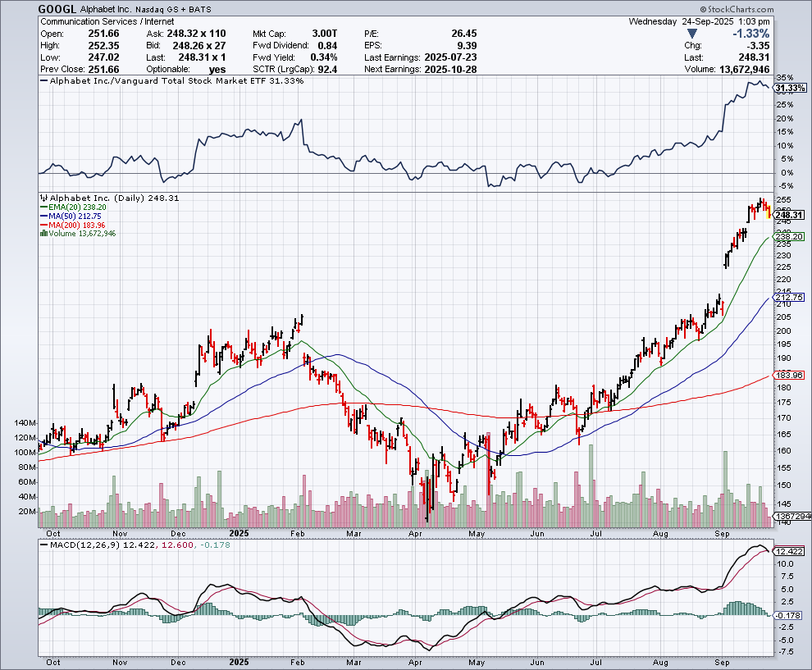The image size is (812, 670).
Task: Select the MA(200) 183.96 legend entry
Action: [x=75, y=226]
